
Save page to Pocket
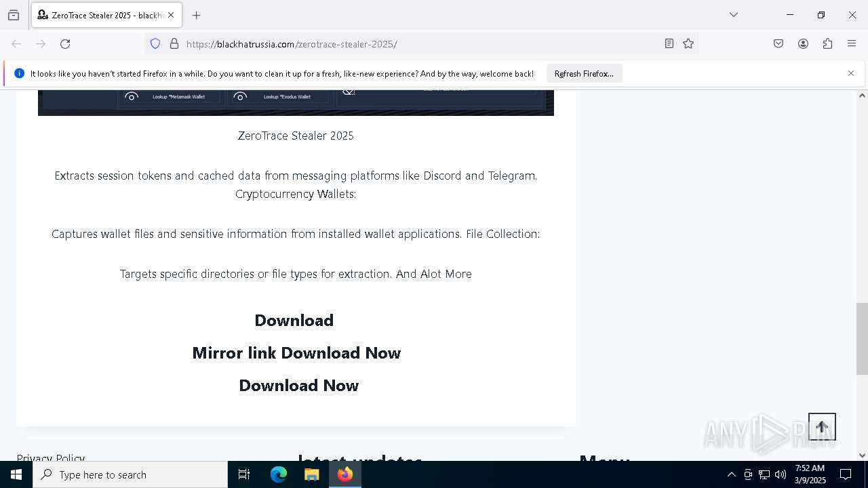(778, 44)
